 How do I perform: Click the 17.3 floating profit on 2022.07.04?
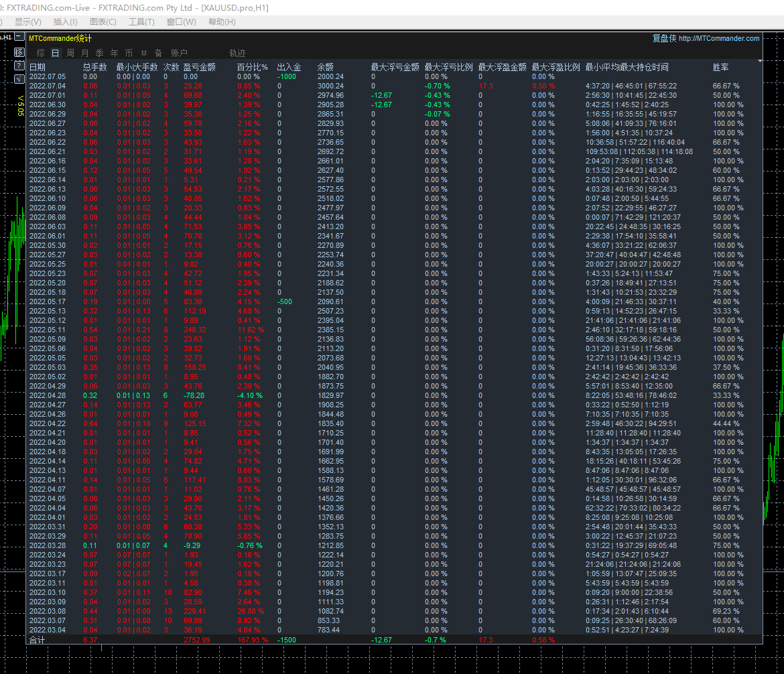(486, 86)
